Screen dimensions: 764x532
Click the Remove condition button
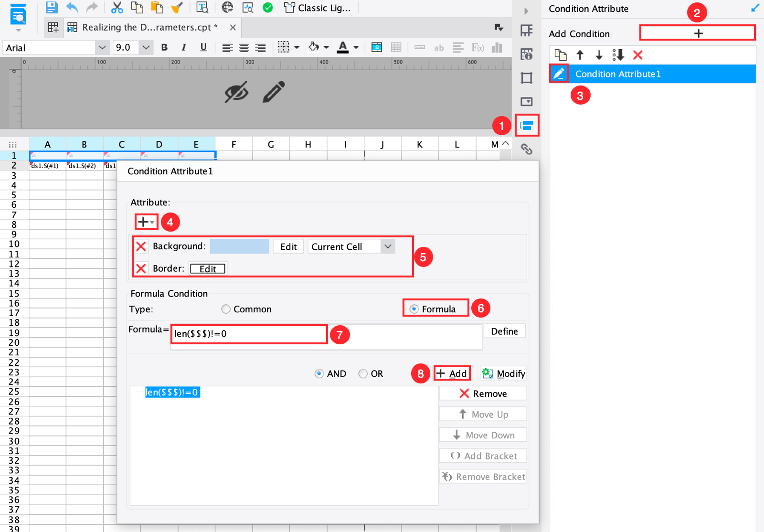[x=483, y=394]
